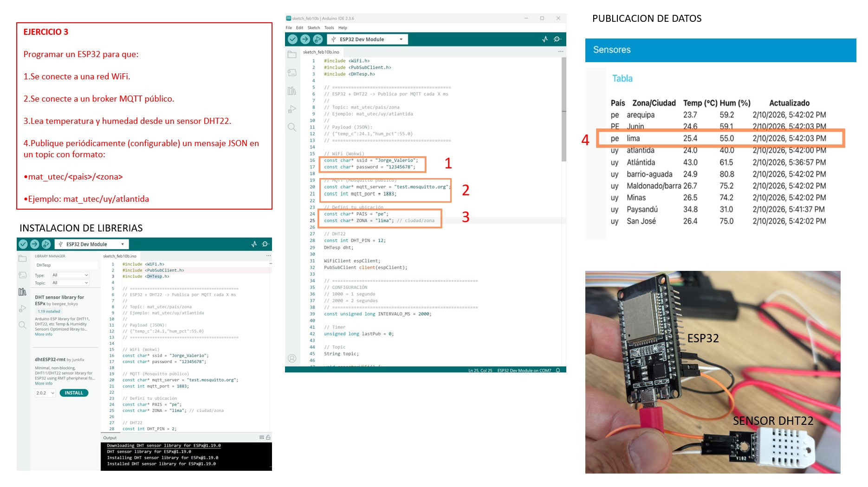
Task: Toggle the Output panel lock icon
Action: click(x=268, y=437)
